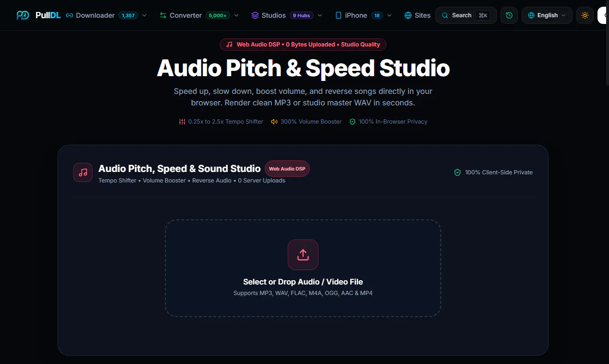
Task: Click the 0.25x to 2.5x Tempo Shifter text
Action: [x=226, y=122]
